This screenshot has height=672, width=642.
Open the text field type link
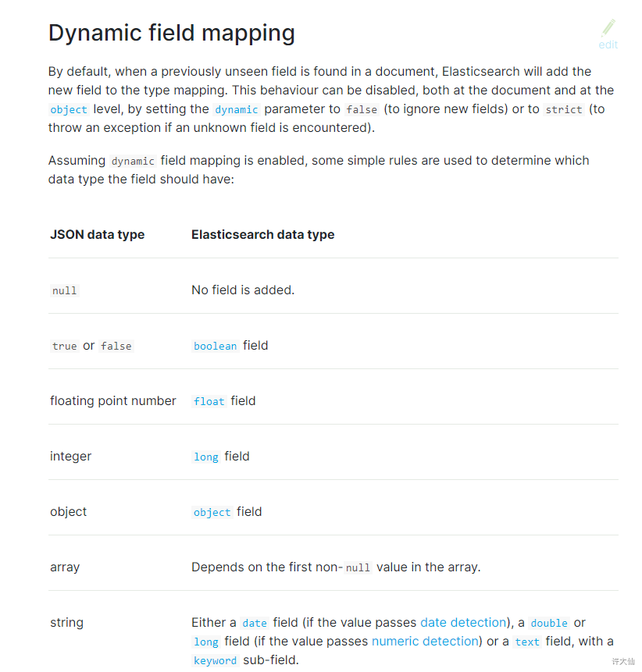click(x=527, y=642)
